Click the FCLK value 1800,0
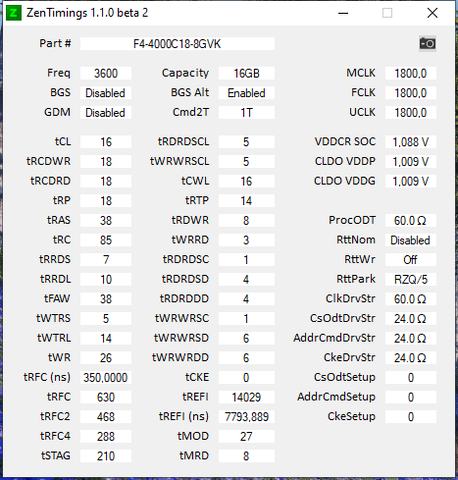This screenshot has height=480, width=458. click(x=411, y=93)
